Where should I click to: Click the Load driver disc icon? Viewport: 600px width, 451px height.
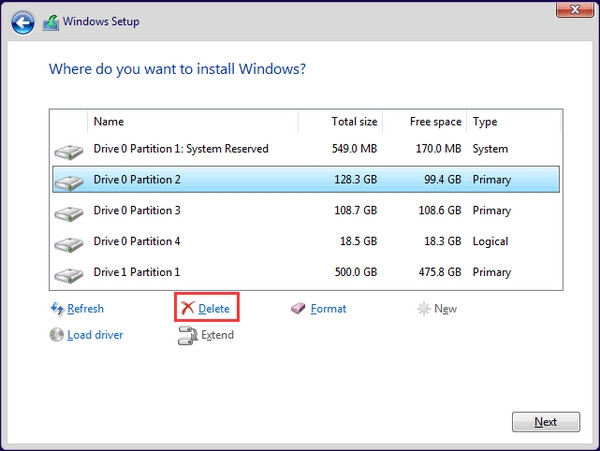57,335
